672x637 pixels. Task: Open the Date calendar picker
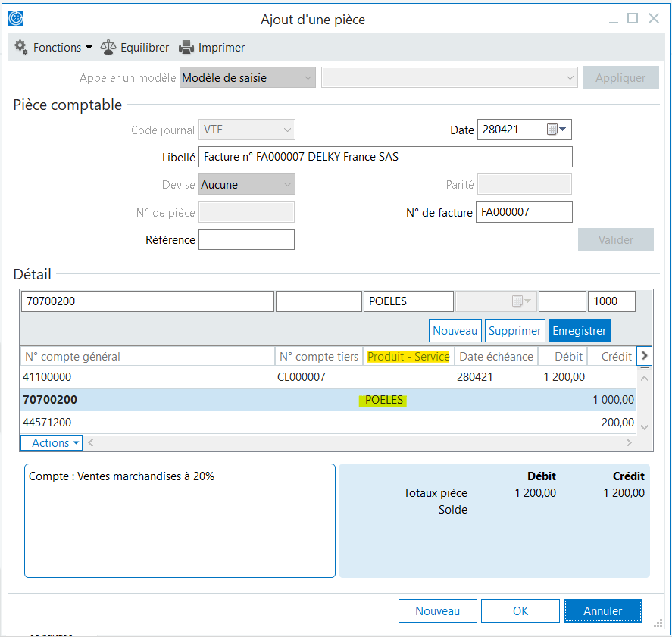(557, 130)
